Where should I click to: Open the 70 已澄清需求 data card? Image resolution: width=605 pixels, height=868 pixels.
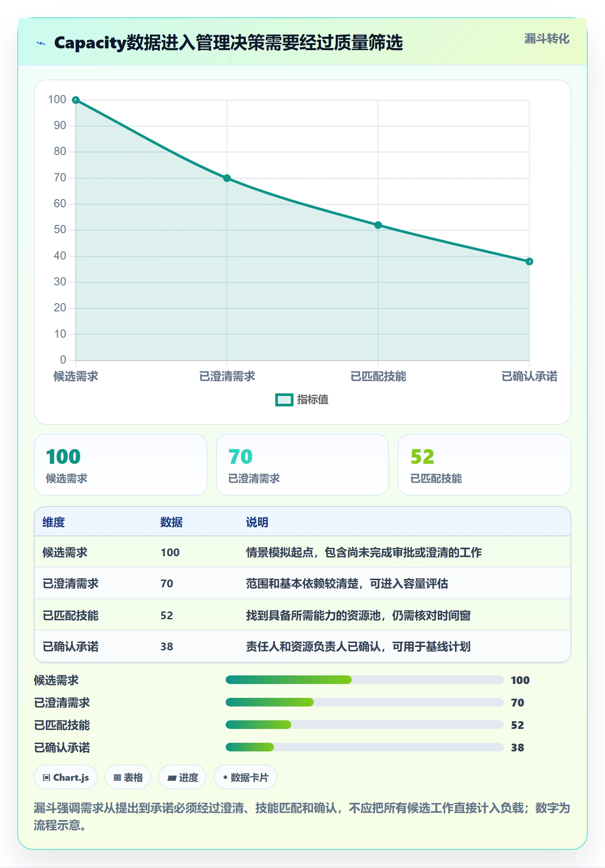click(302, 465)
